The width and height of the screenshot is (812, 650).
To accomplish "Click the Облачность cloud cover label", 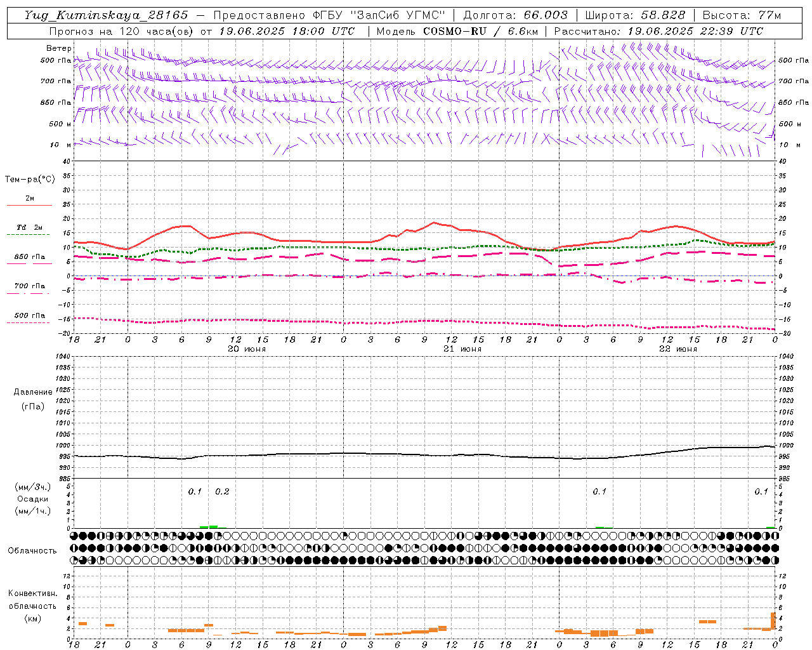I will [x=32, y=551].
